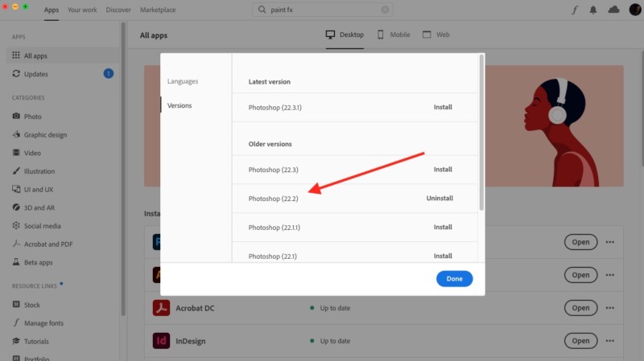Screen dimensions: 644x361
Task: Open the three-dot menu beside InDesign
Action: pyautogui.click(x=609, y=341)
